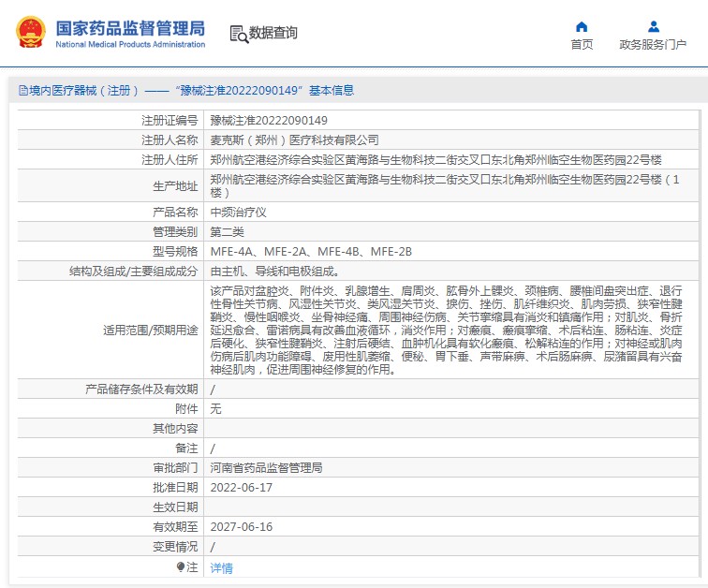Open the 数据查询 search icon
This screenshot has width=708, height=588.
[239, 35]
